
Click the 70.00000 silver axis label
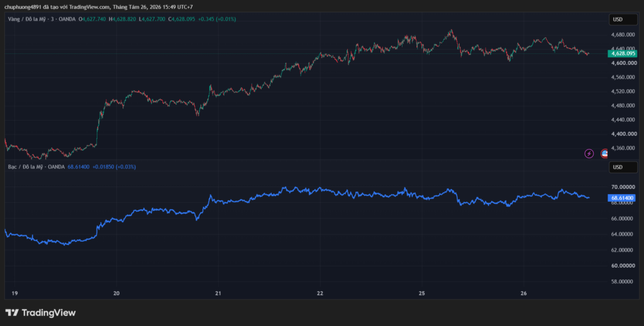pos(623,187)
